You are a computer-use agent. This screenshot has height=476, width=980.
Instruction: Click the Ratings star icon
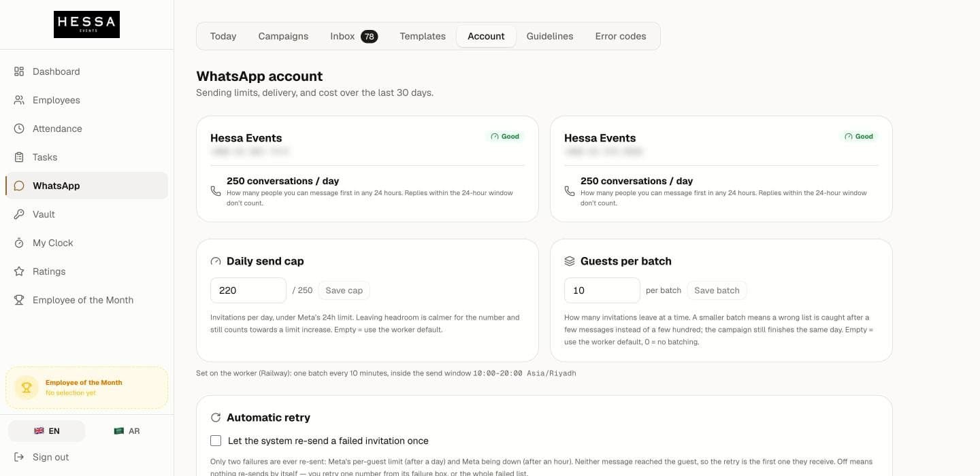[19, 271]
